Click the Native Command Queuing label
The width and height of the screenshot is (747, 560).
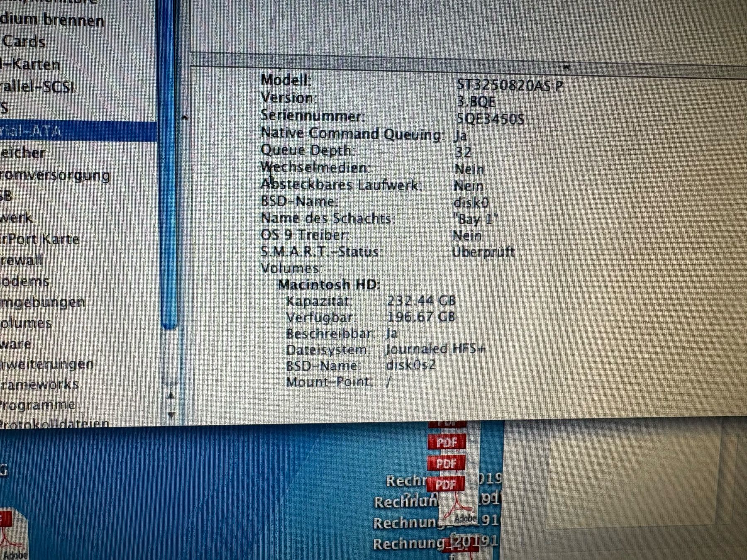click(352, 134)
